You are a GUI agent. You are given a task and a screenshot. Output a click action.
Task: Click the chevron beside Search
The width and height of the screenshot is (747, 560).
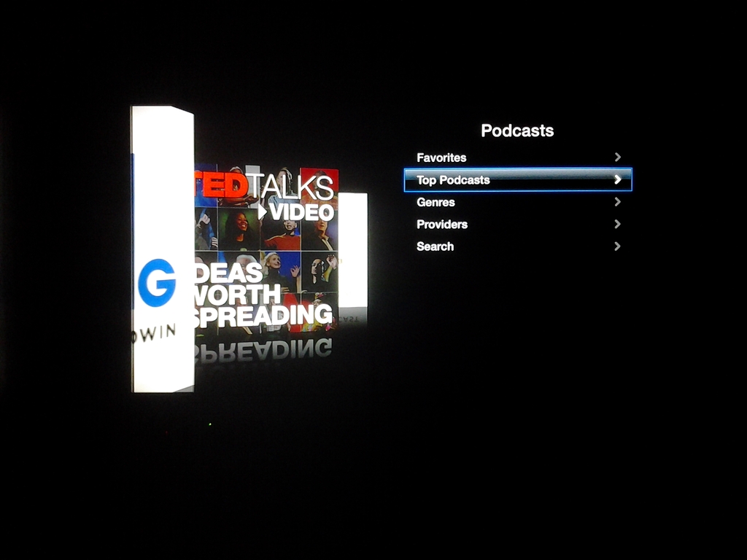pyautogui.click(x=618, y=246)
